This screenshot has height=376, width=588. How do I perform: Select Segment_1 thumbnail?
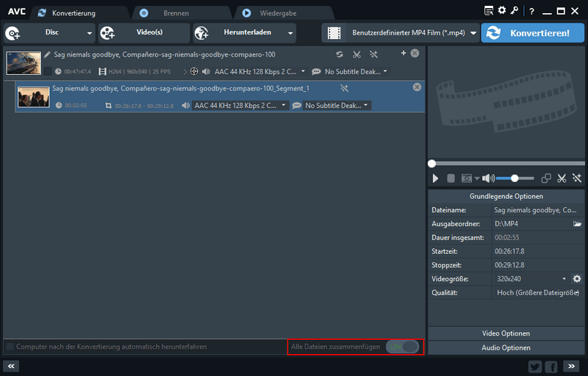point(34,97)
